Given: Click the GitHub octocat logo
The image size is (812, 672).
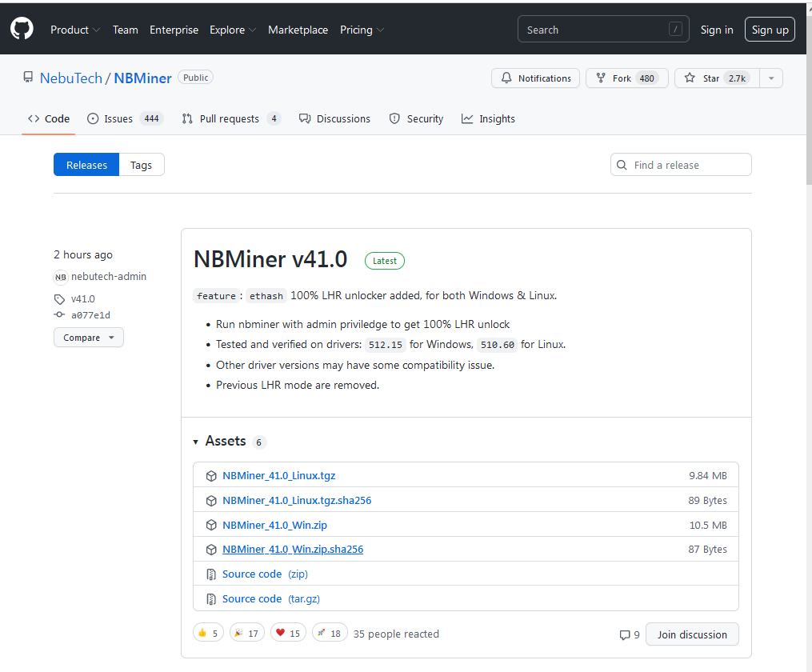Looking at the screenshot, I should tap(21, 29).
